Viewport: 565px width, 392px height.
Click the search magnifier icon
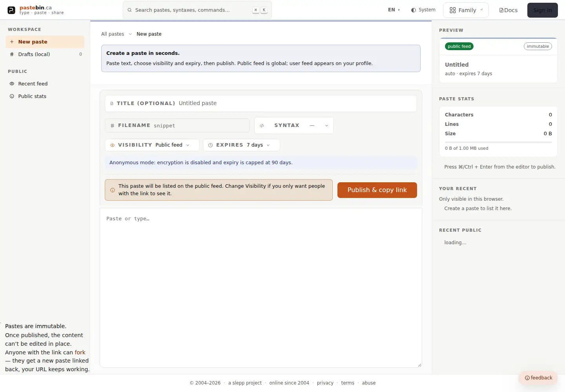130,10
